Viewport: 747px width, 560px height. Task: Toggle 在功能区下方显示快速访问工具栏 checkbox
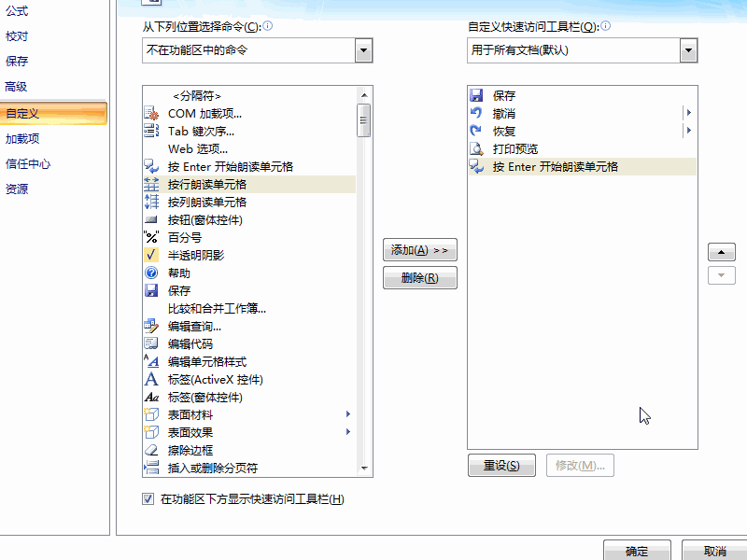click(x=148, y=499)
